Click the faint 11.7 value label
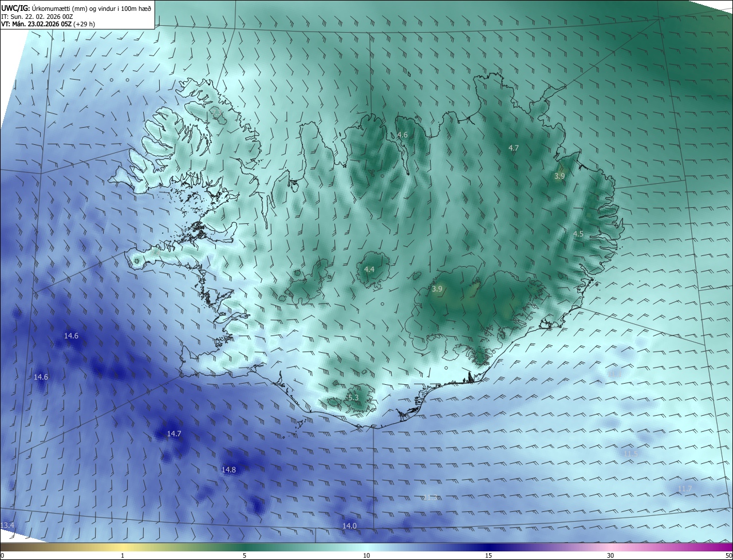Image resolution: width=733 pixels, height=560 pixels. pos(685,489)
